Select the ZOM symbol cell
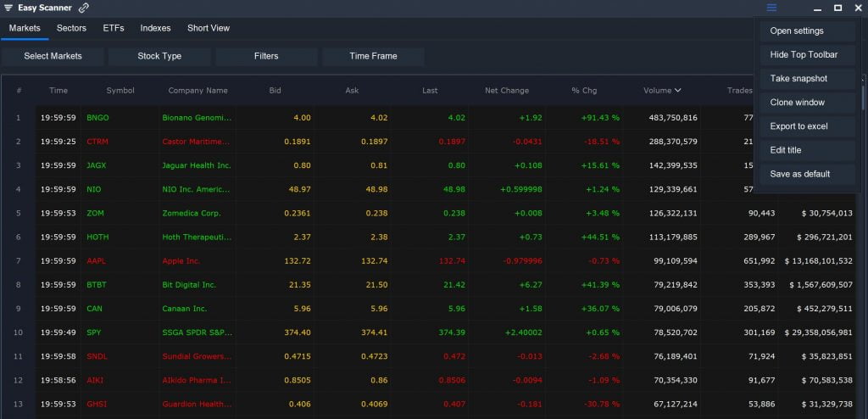The height and width of the screenshot is (419, 868). 95,213
